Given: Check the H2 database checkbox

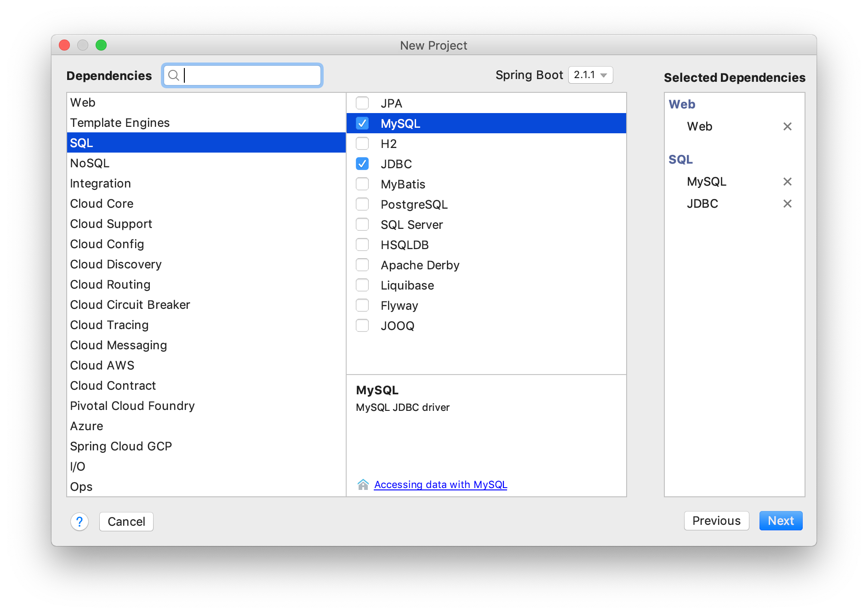Looking at the screenshot, I should point(362,143).
